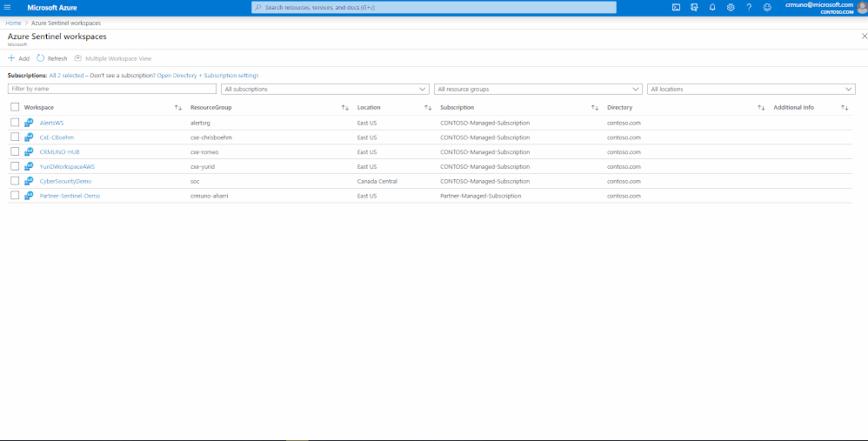868x441 pixels.
Task: Sort by the Subscription column arrows
Action: pos(595,107)
